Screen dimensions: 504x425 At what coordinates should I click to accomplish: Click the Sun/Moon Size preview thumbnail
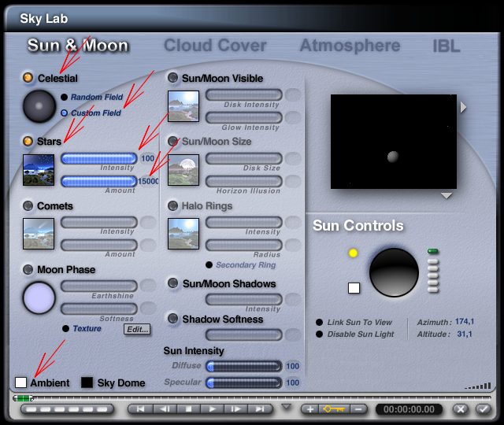point(183,170)
